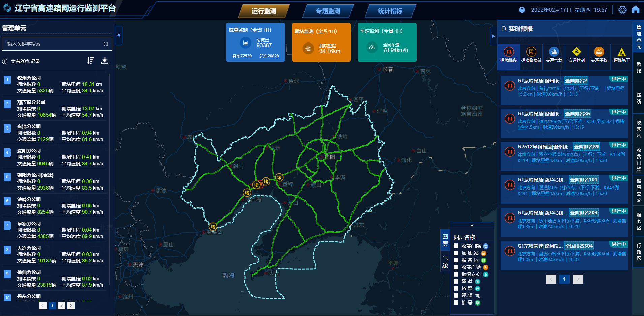The height and width of the screenshot is (316, 644).
Task: Toggle the 服务区 layer checkbox
Action: pyautogui.click(x=456, y=260)
